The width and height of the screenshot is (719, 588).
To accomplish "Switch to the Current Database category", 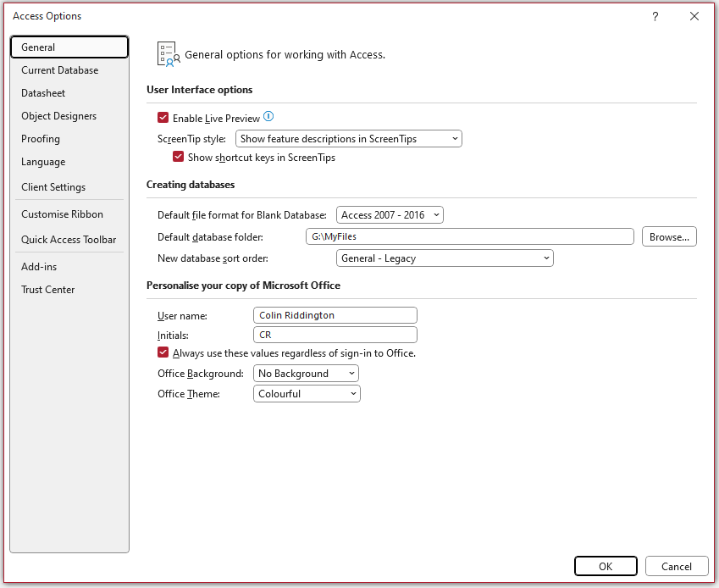I will [69, 70].
